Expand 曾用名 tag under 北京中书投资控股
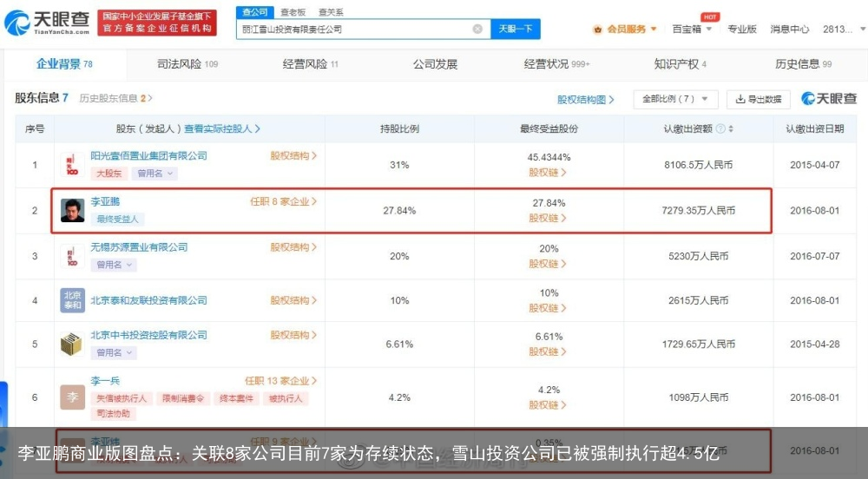This screenshot has width=868, height=479. pos(114,353)
